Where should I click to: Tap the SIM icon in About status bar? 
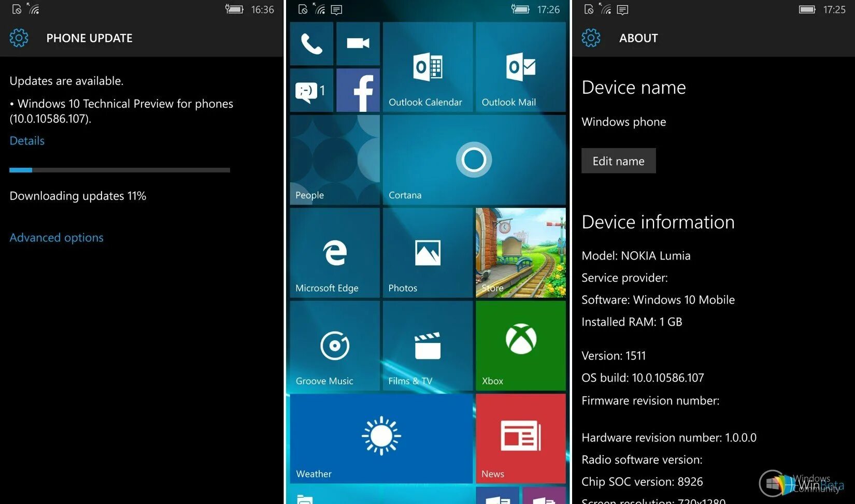coord(589,9)
